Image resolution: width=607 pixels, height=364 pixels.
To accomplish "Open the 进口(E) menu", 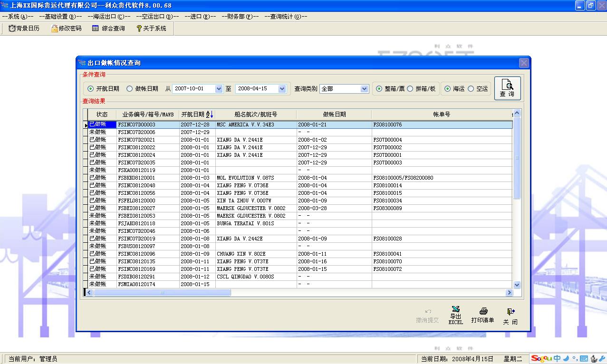I will [x=200, y=16].
